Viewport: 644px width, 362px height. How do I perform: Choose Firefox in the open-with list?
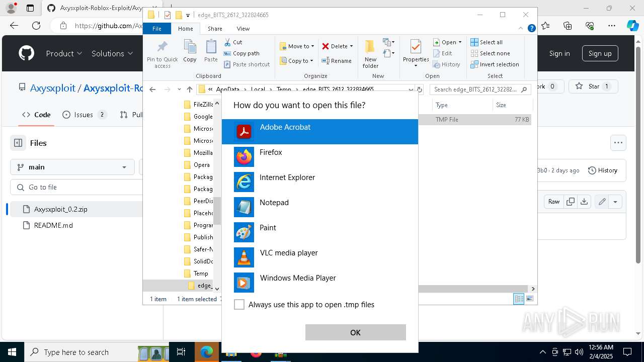(320, 157)
